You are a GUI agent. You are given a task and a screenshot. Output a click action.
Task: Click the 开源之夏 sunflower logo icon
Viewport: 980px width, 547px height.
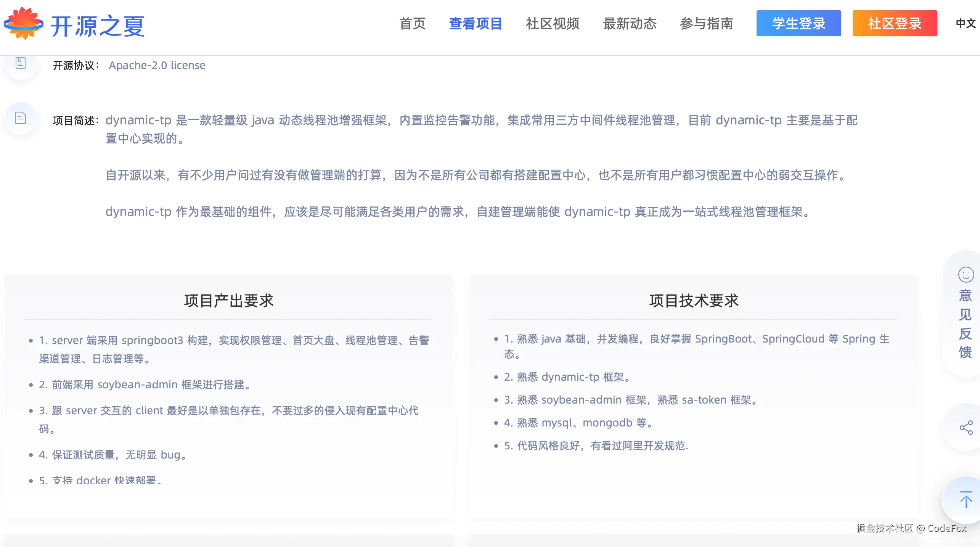point(24,24)
